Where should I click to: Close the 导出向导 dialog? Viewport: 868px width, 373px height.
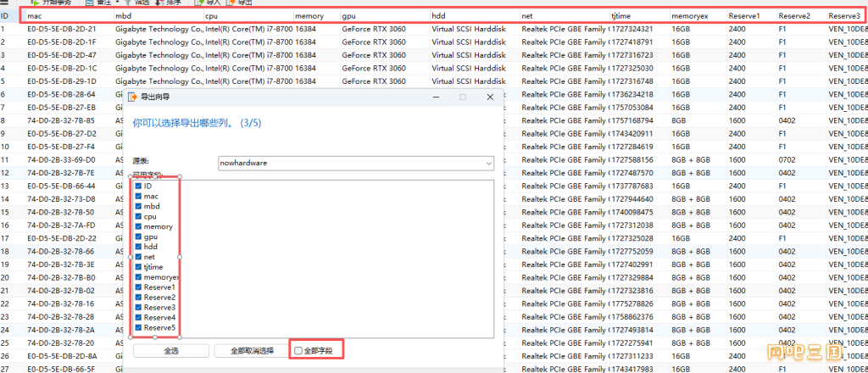[x=490, y=97]
